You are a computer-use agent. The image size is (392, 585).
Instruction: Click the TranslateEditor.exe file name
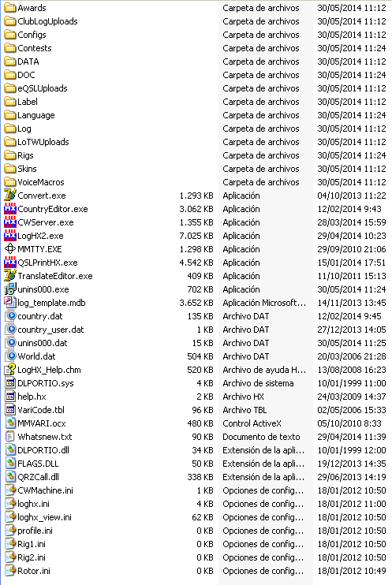[55, 276]
